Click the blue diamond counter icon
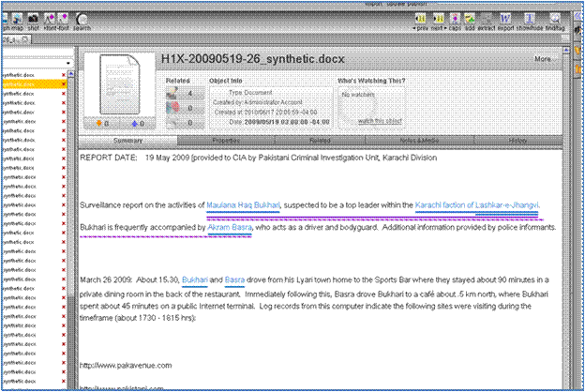Screen dimensions: 585x392 135,123
